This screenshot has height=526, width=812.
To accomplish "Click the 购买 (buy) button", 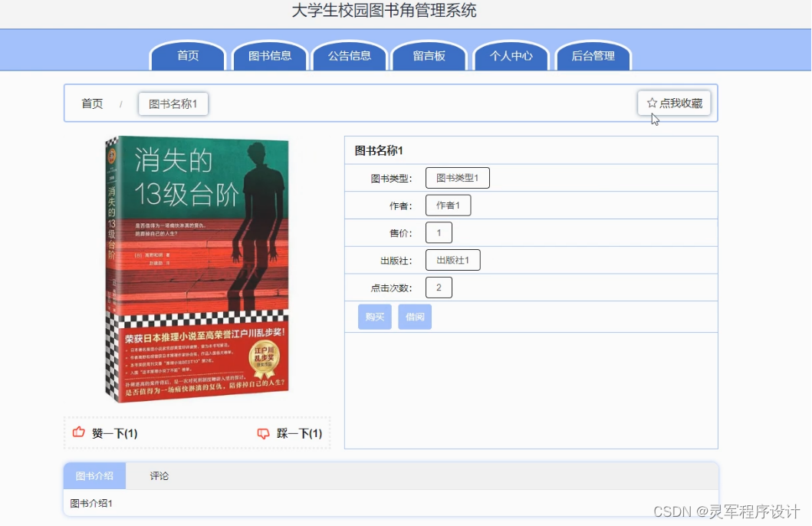I will click(374, 316).
